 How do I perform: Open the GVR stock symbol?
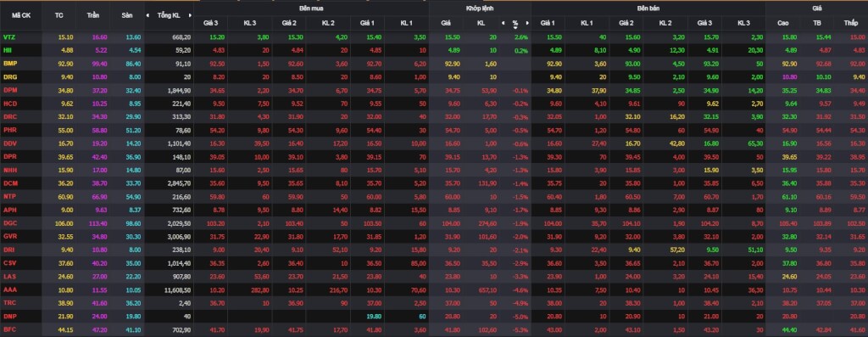[9, 237]
